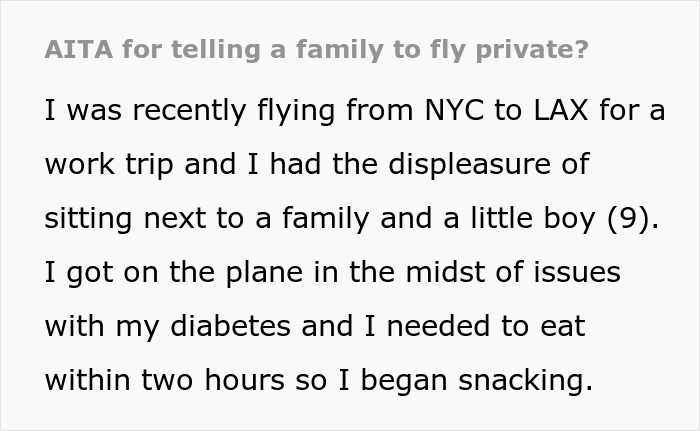The height and width of the screenshot is (431, 700).
Task: Click the word "family" in the heading
Action: pos(339,50)
